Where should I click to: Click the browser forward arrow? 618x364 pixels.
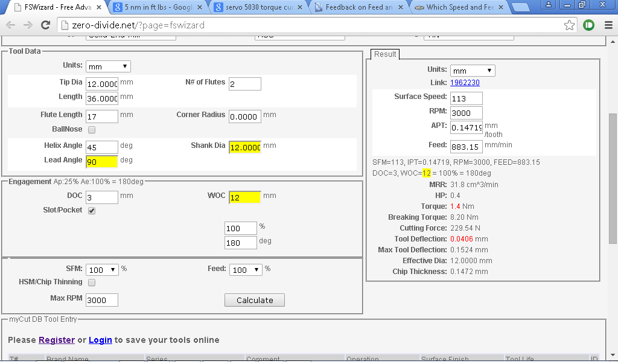[28, 25]
